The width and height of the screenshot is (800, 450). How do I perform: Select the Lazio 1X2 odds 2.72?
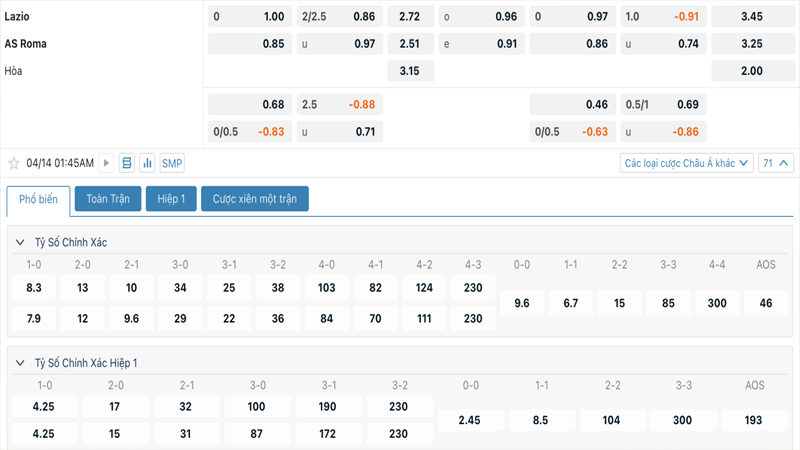tap(409, 17)
